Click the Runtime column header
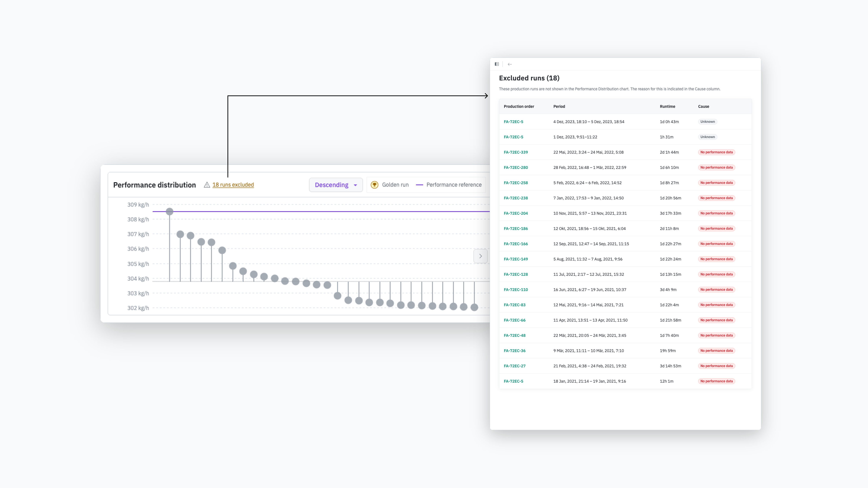The image size is (868, 488). click(667, 106)
